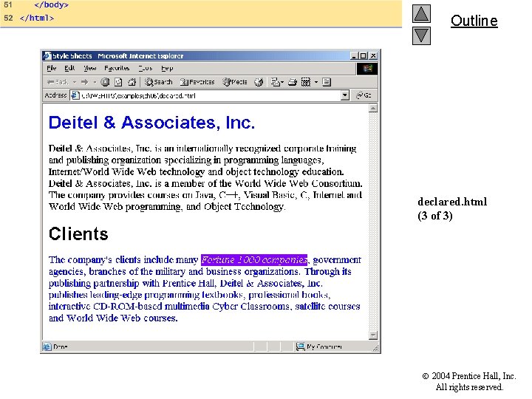Open the Outline link
The height and width of the screenshot is (399, 532).
pyautogui.click(x=474, y=21)
